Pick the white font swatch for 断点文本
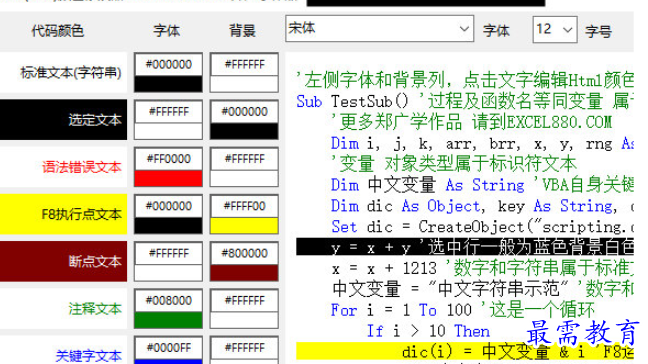Viewport: 648px width, 364px height. coord(169,272)
